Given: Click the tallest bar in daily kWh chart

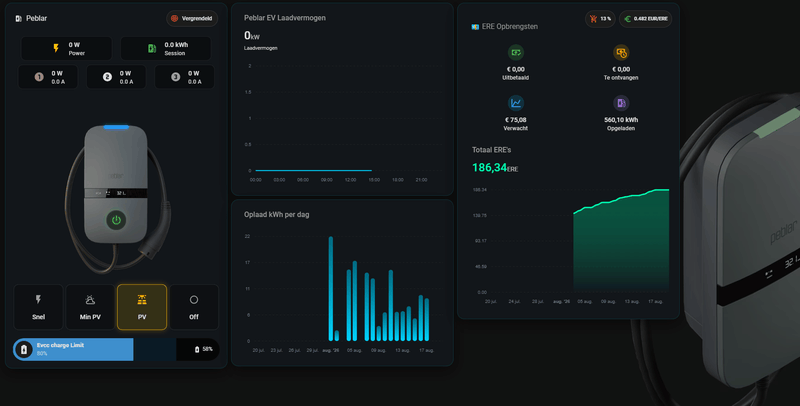Looking at the screenshot, I should click(x=331, y=289).
